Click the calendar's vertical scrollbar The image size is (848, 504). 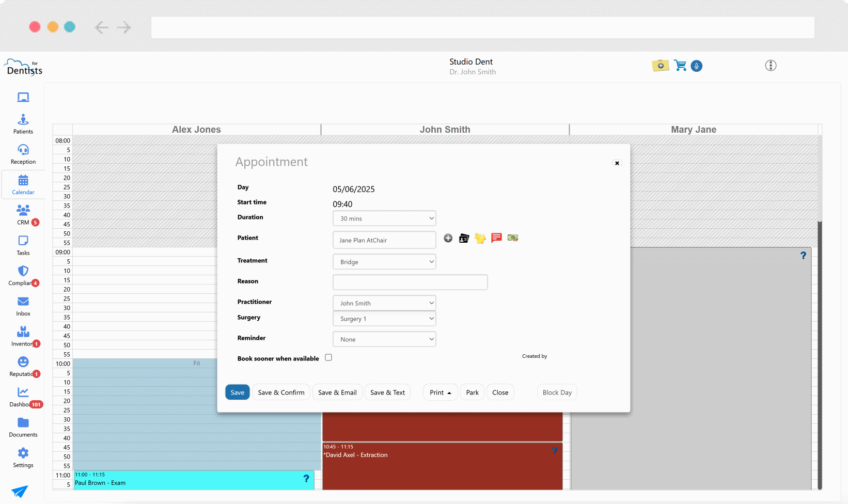click(820, 351)
